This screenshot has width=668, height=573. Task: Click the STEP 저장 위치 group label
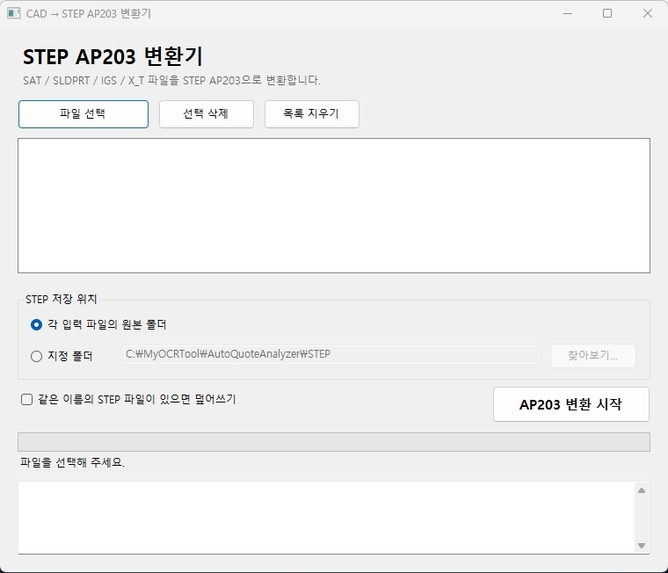point(61,299)
